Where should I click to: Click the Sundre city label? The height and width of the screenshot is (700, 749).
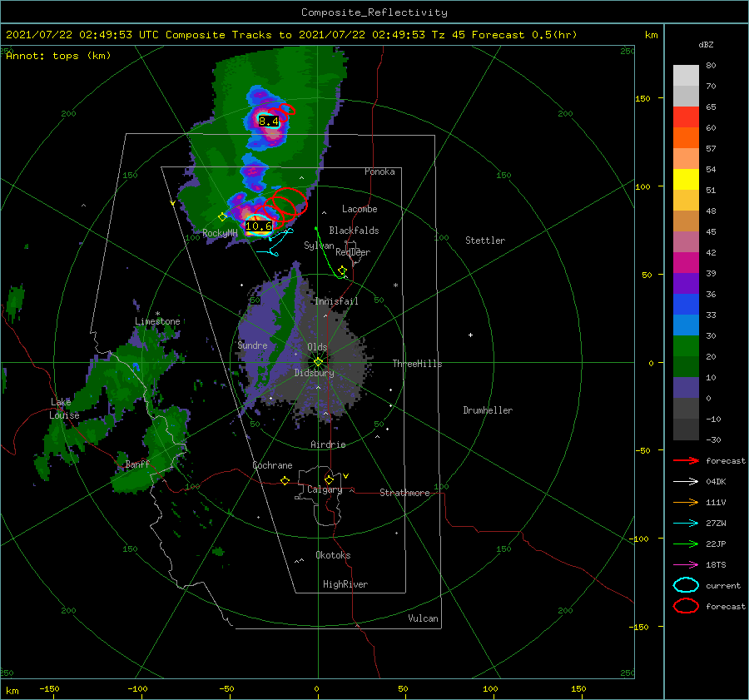click(x=252, y=345)
